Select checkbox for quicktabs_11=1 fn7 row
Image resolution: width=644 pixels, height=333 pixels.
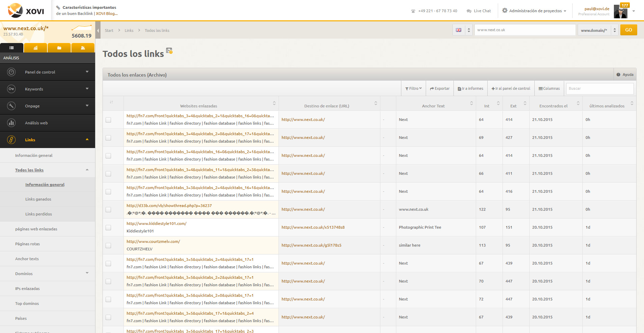pyautogui.click(x=108, y=174)
